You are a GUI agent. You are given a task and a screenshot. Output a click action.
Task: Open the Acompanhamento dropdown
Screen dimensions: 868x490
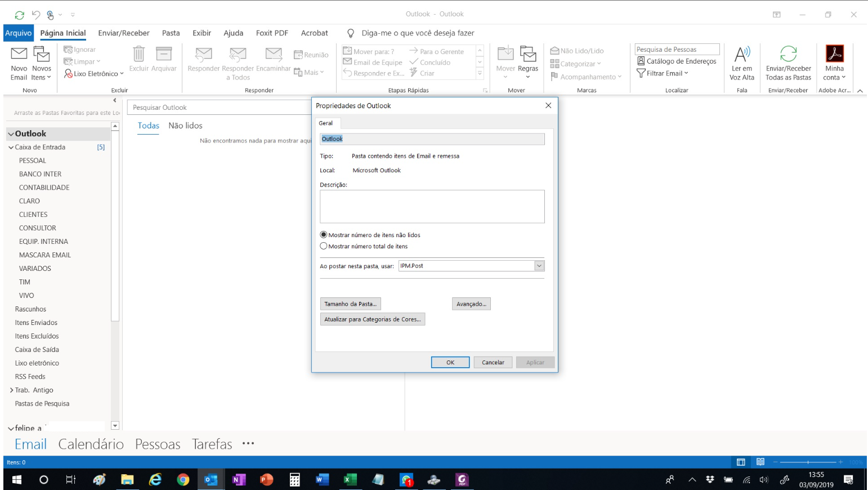[x=586, y=77]
